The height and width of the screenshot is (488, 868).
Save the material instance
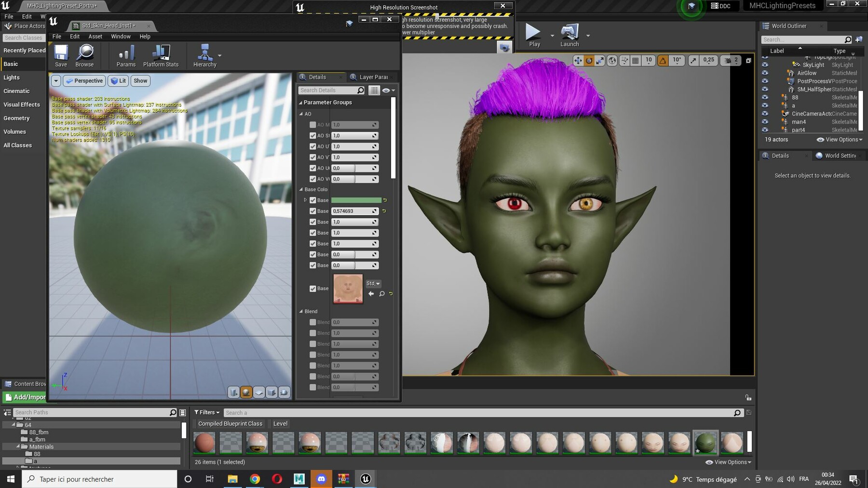pyautogui.click(x=61, y=55)
